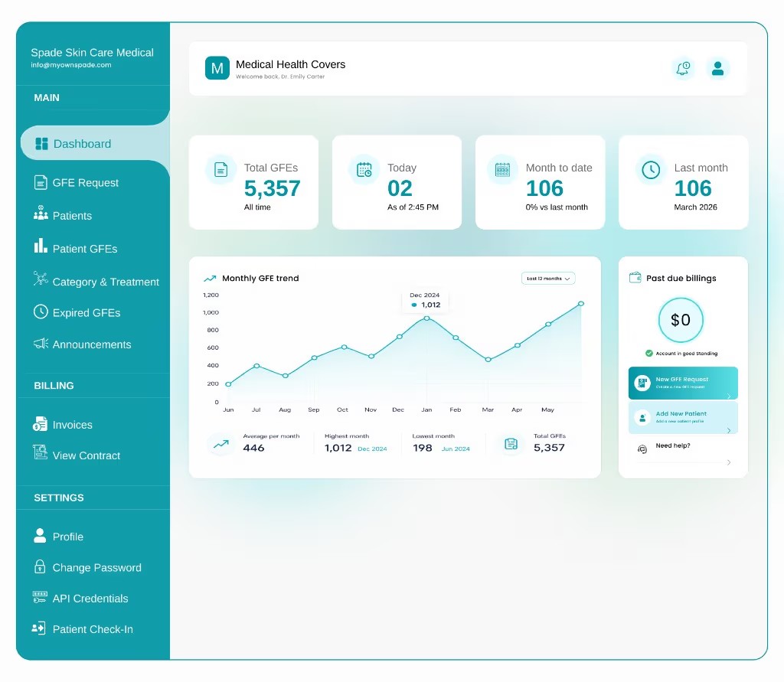The width and height of the screenshot is (784, 682).
Task: Click the chevron on Add New Patient
Action: point(729,430)
